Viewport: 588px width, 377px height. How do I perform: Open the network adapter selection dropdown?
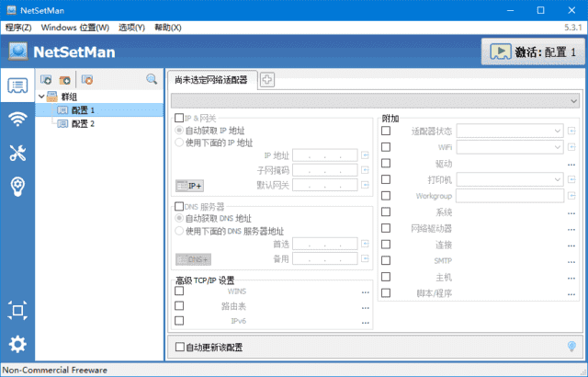[375, 101]
